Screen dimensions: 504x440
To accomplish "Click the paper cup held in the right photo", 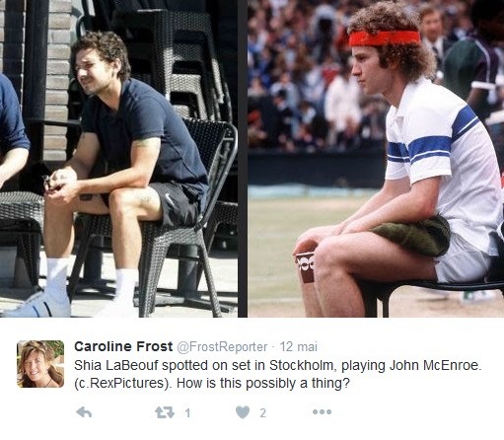I will [305, 267].
